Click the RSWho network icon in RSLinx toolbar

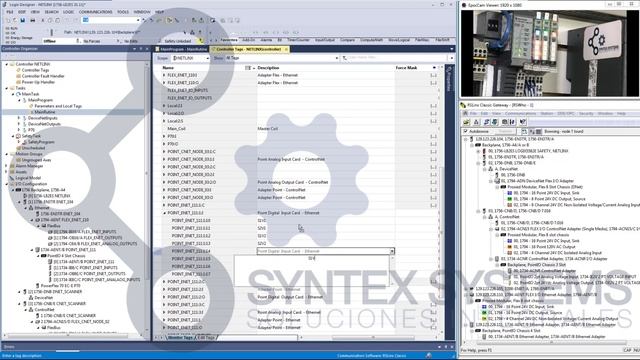[x=476, y=122]
